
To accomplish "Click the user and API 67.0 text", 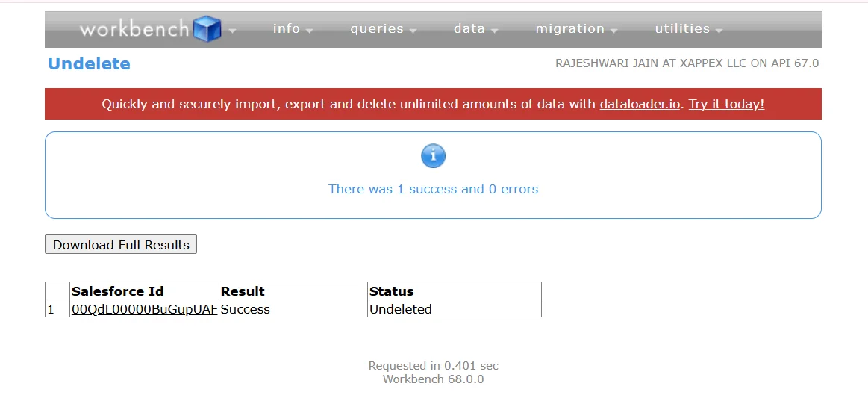I will point(687,63).
